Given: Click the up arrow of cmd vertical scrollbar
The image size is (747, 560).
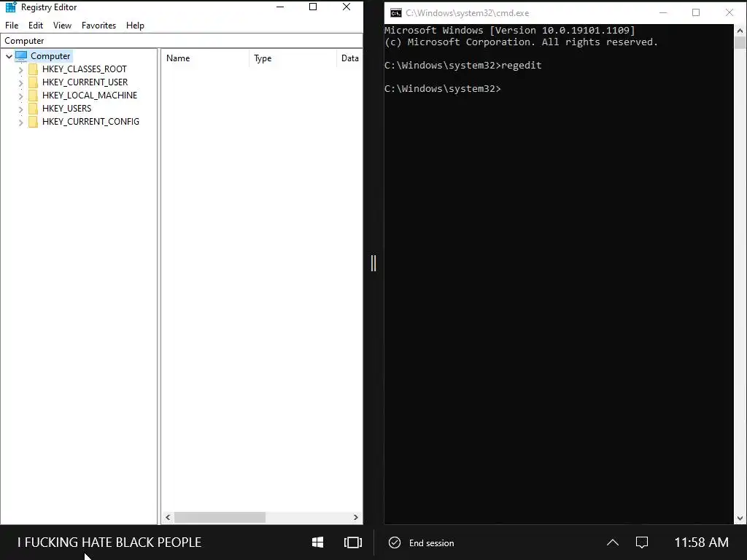Looking at the screenshot, I should (740, 31).
